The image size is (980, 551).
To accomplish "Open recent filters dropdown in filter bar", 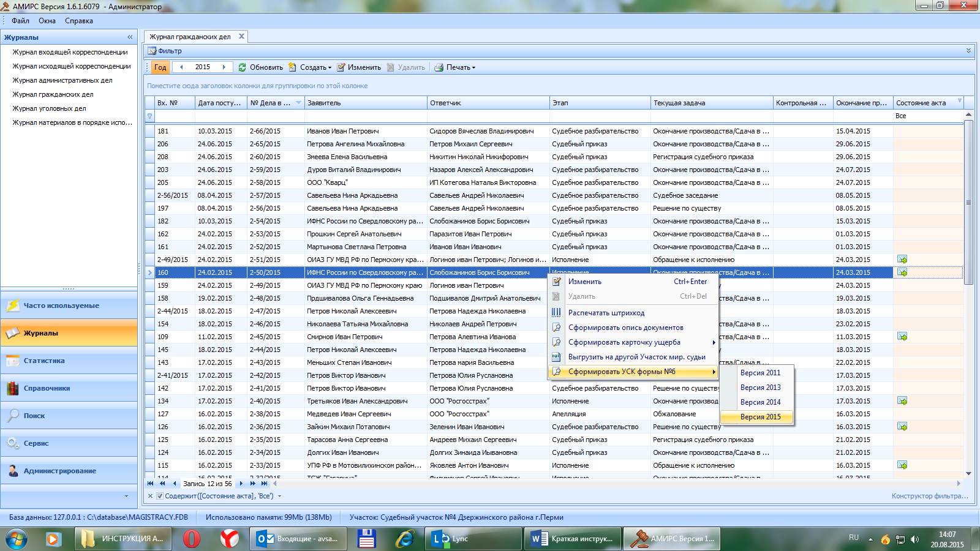I will pos(279,497).
